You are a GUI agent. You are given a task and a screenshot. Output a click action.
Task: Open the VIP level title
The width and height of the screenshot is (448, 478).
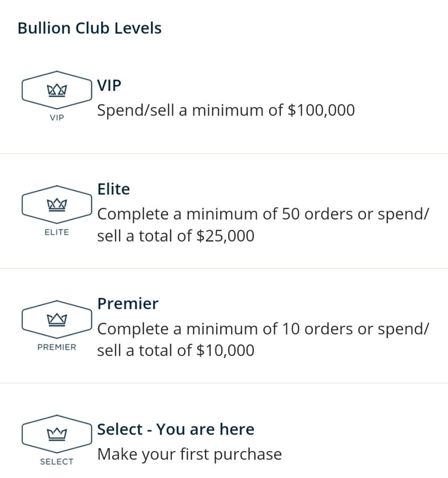tap(109, 86)
